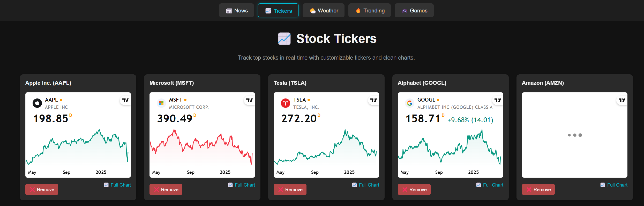
Task: Open the Games tab
Action: [x=414, y=11]
